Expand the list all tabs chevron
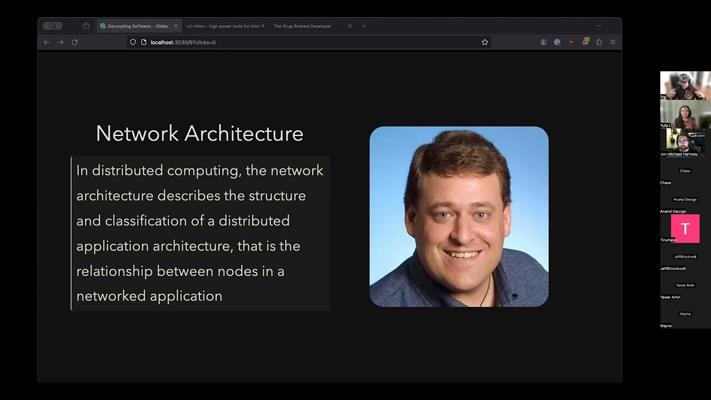The width and height of the screenshot is (711, 400). point(599,26)
